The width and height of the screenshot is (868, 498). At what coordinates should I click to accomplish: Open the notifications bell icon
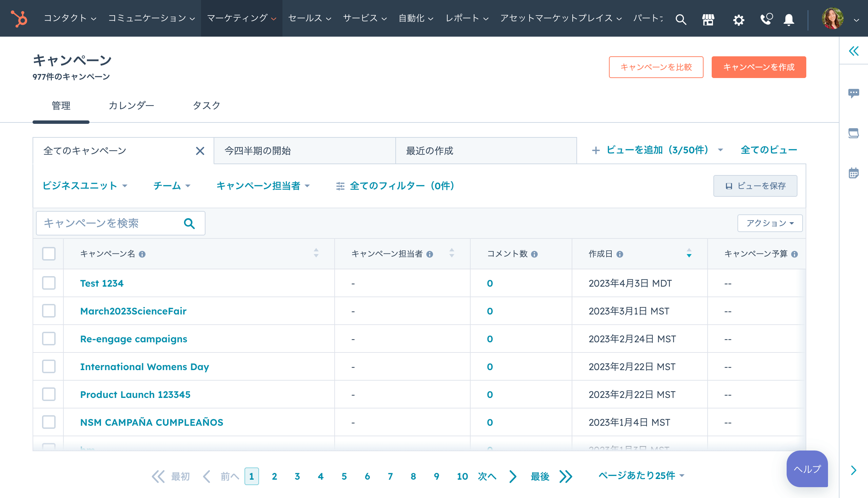pos(789,19)
